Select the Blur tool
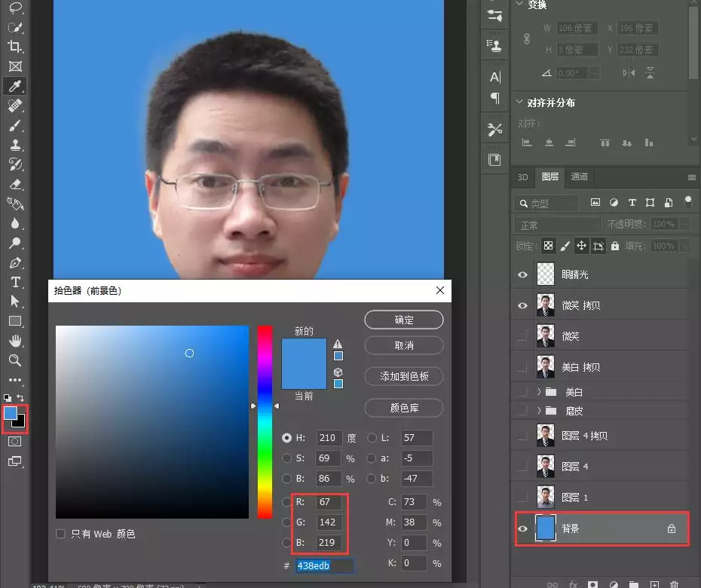This screenshot has height=588, width=701. coord(15,224)
